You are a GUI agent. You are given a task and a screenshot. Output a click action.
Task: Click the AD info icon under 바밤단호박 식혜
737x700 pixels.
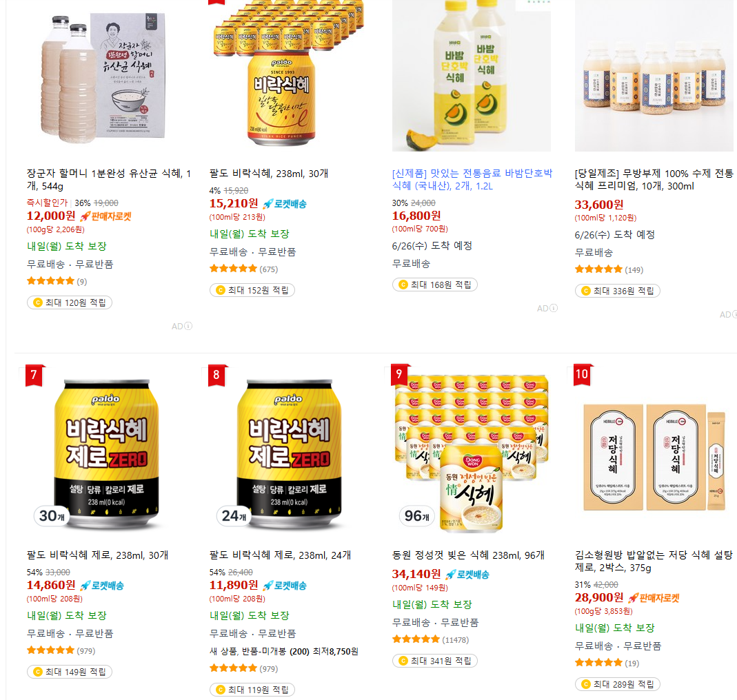(x=554, y=308)
